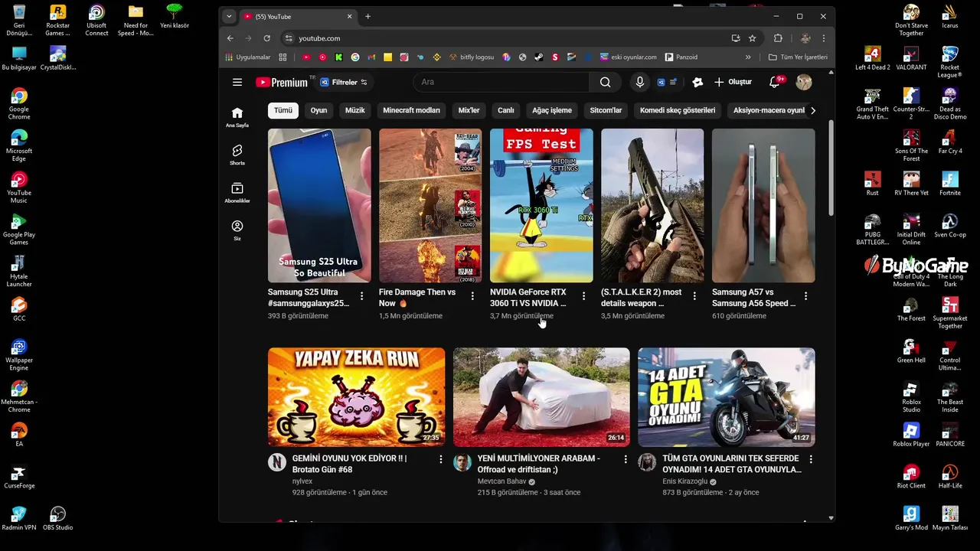Open Samsung S25 Ultra short thumbnail
The height and width of the screenshot is (551, 980).
319,205
